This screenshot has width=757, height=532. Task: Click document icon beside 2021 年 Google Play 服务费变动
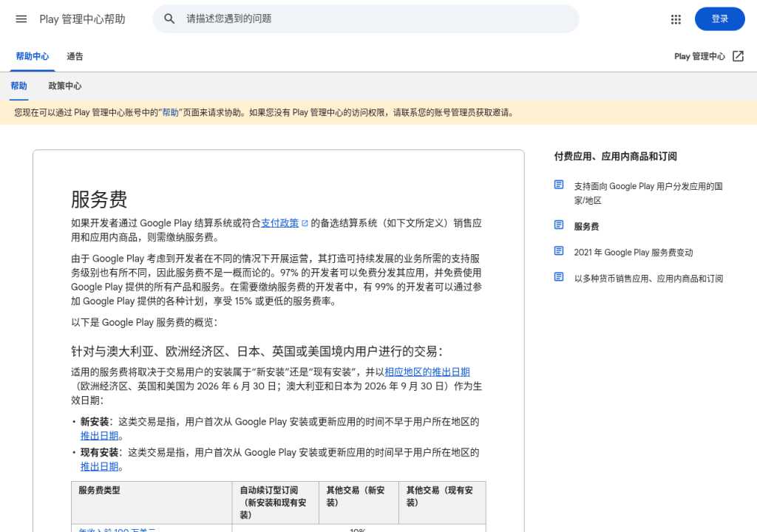[x=559, y=251]
